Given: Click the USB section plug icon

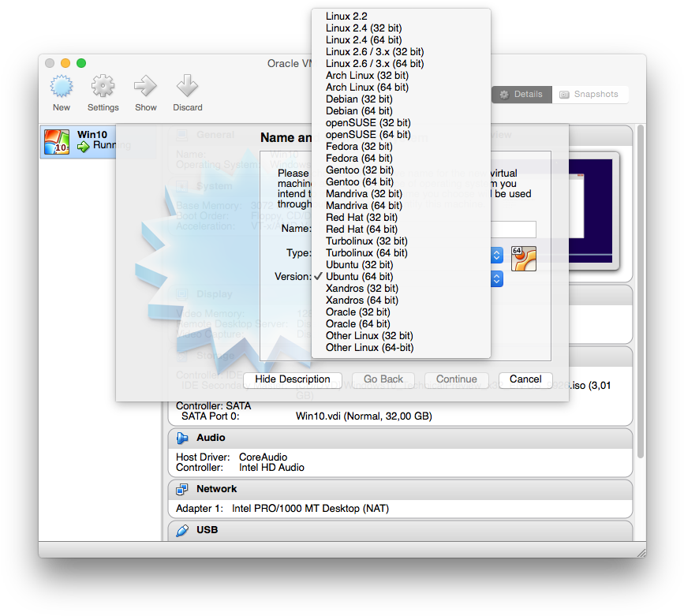Looking at the screenshot, I should [181, 529].
